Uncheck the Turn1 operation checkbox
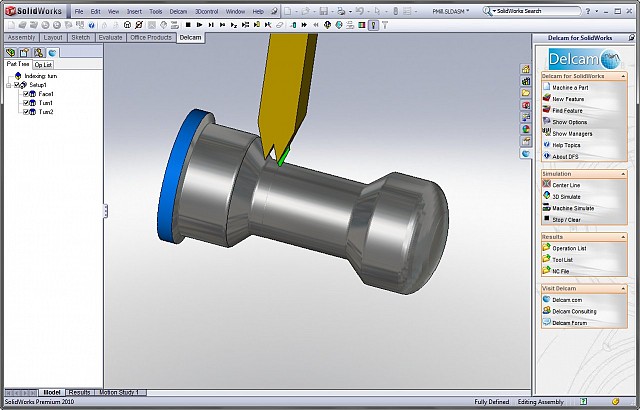Image resolution: width=640 pixels, height=410 pixels. pyautogui.click(x=26, y=103)
